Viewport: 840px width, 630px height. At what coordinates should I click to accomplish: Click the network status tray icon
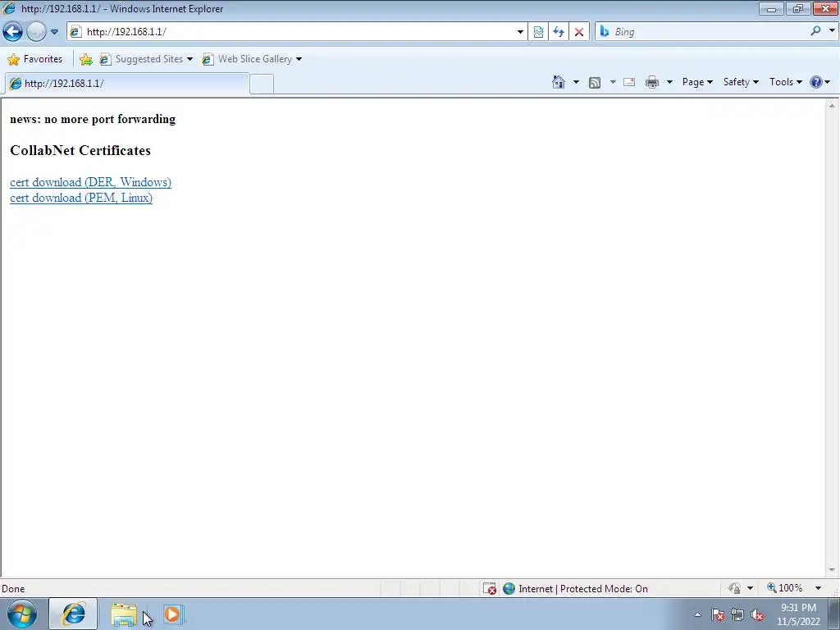pyautogui.click(x=737, y=614)
